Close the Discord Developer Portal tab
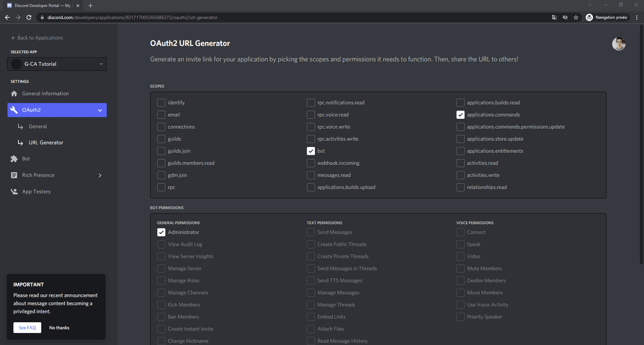Viewport: 644px width, 345px height. [78, 6]
